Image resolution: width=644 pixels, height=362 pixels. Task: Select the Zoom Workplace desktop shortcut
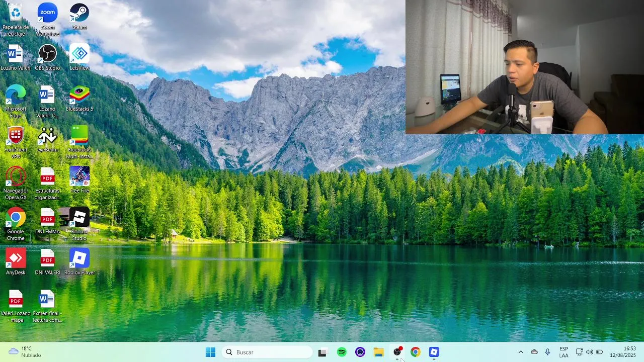point(47,19)
